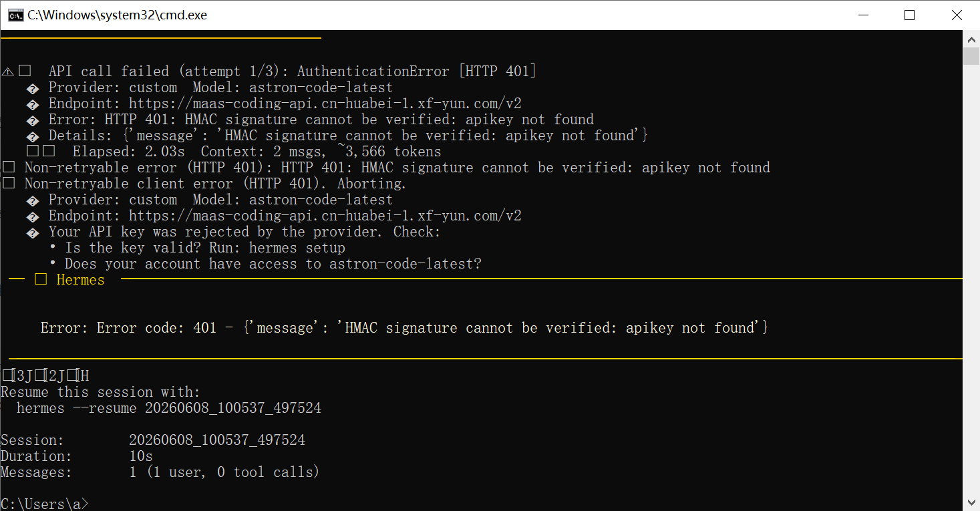
Task: Click the box glyphs before Elapsed: 2.03s
Action: (x=41, y=152)
